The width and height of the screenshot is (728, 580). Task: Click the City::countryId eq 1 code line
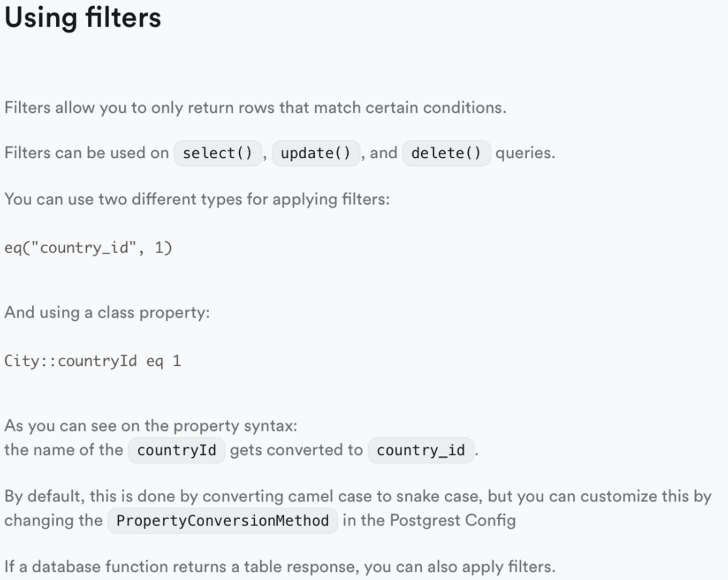pyautogui.click(x=93, y=361)
